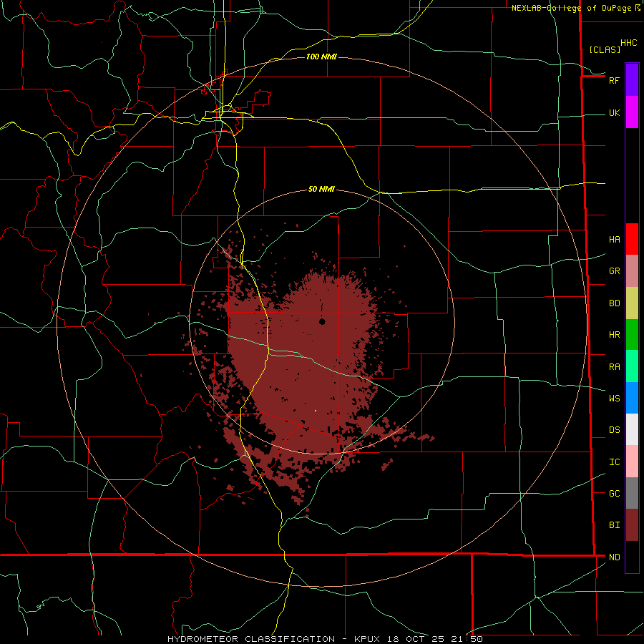This screenshot has width=644, height=644.
Task: Click the ND legend label
Action: (614, 557)
